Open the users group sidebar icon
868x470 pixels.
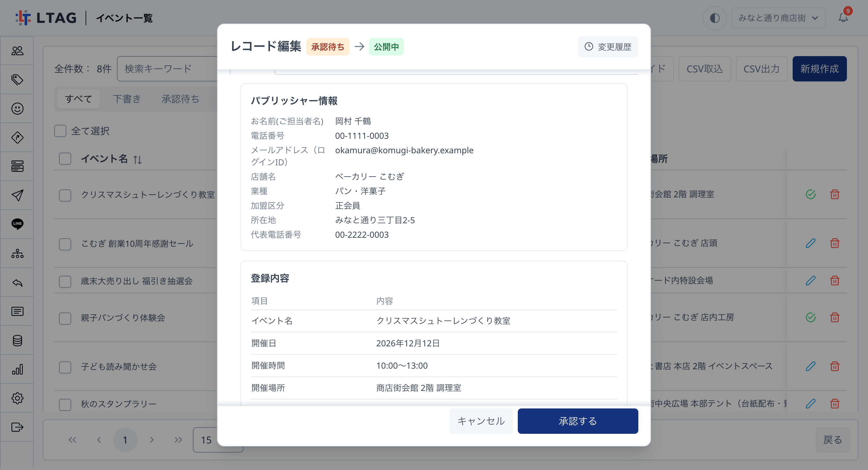pos(17,51)
